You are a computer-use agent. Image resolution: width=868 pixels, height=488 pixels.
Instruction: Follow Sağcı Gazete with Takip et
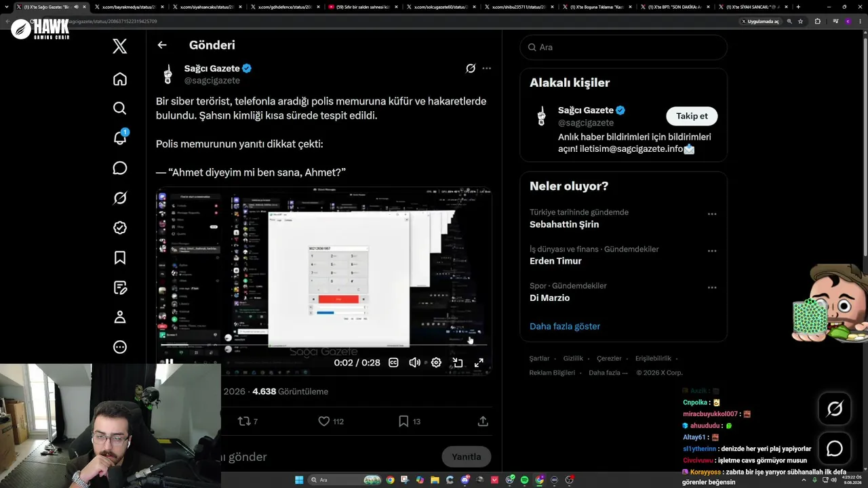692,116
